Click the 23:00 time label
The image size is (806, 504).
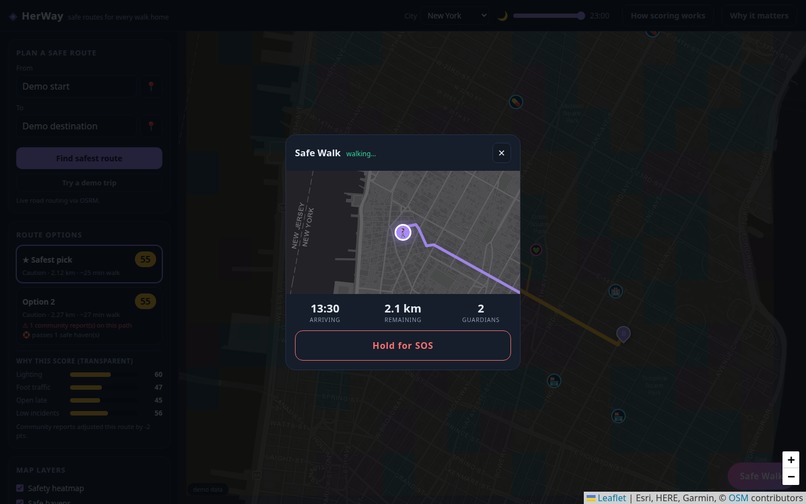(x=599, y=16)
